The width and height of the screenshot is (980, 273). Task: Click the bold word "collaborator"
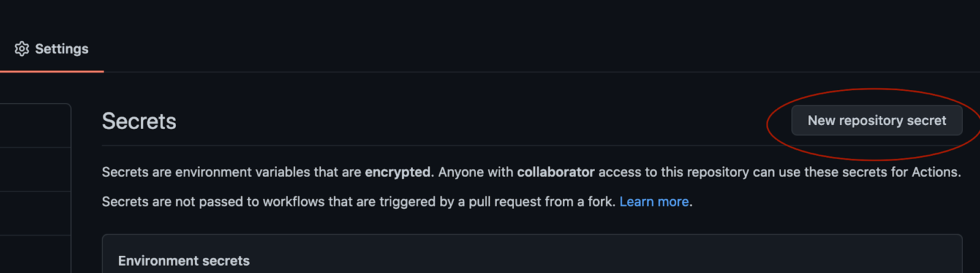pyautogui.click(x=556, y=172)
